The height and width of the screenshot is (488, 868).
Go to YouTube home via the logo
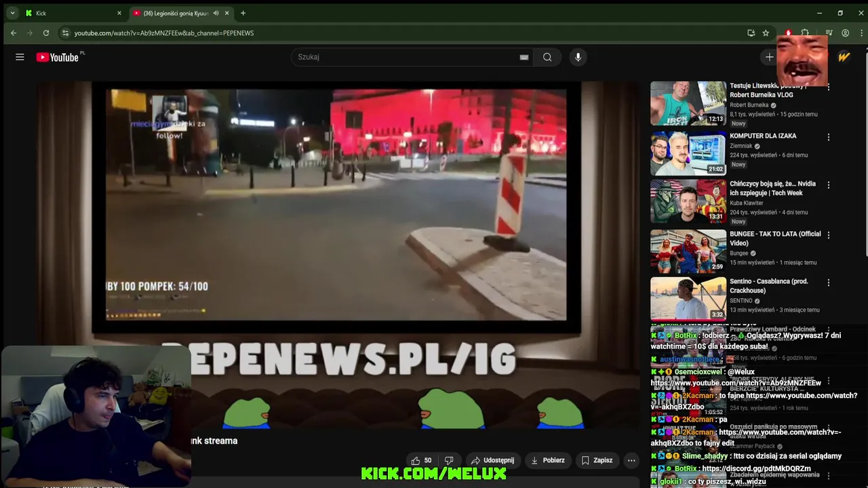coord(58,57)
